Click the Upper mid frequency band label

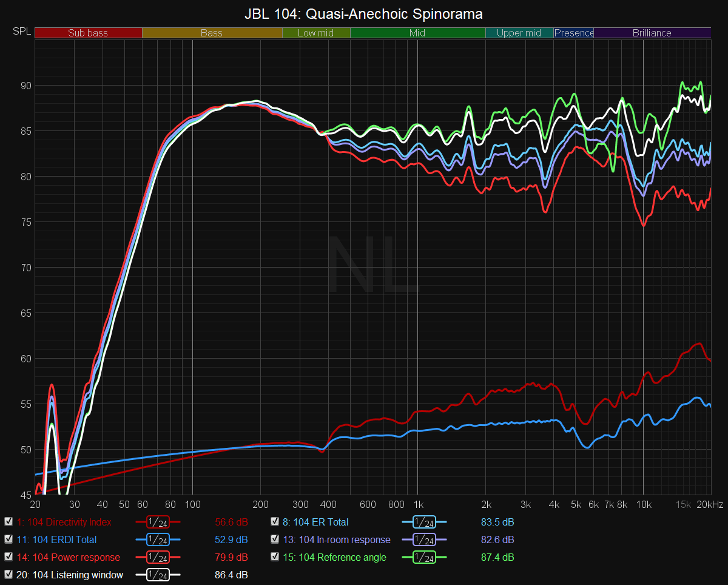519,33
